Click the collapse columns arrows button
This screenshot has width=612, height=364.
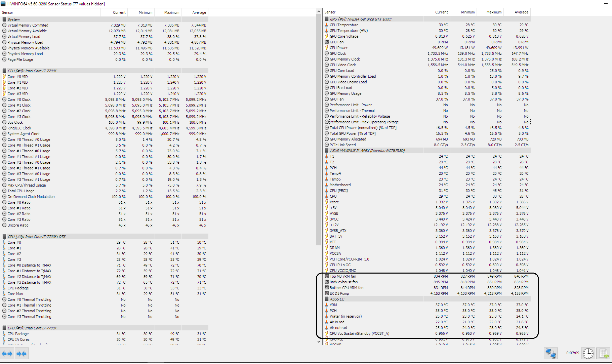[x=22, y=354]
